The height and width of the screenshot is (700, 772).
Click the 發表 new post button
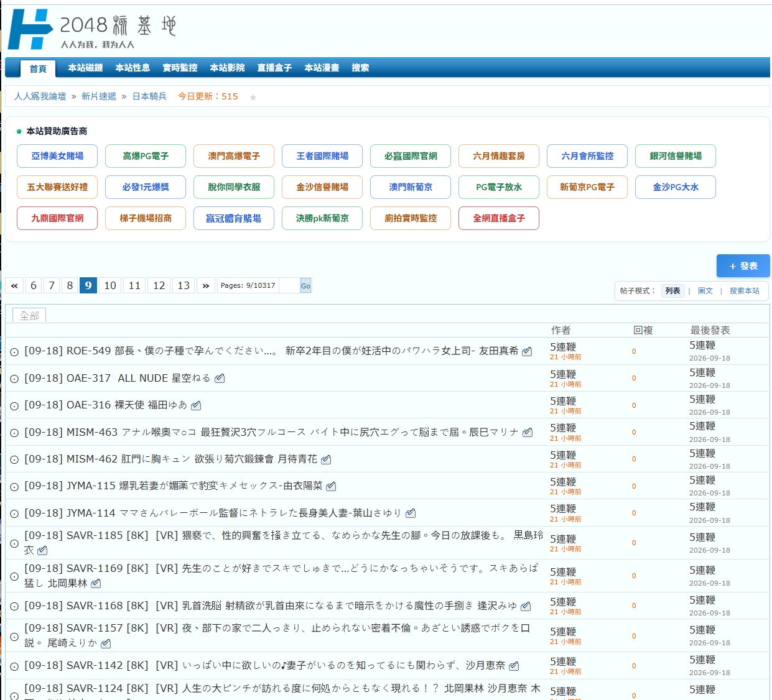743,266
